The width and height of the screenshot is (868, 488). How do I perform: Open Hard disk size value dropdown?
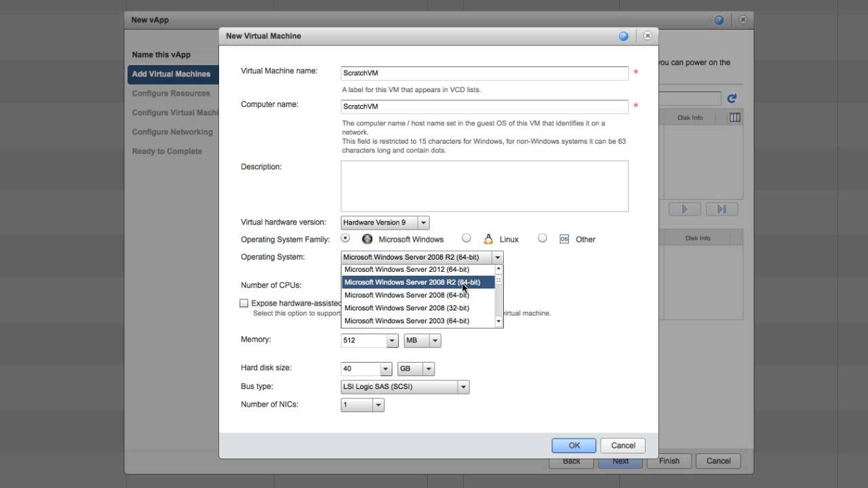tap(386, 369)
